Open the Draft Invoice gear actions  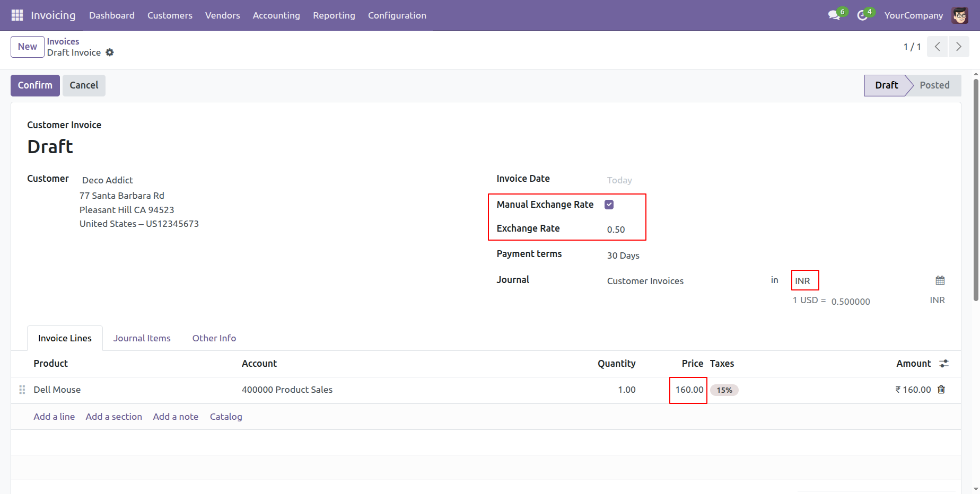click(110, 52)
